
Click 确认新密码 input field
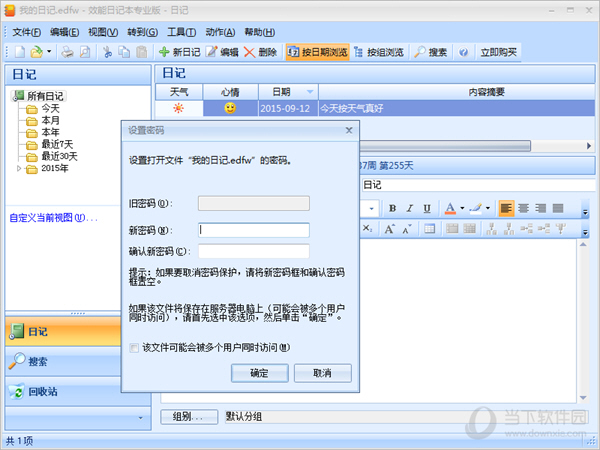[x=254, y=251]
